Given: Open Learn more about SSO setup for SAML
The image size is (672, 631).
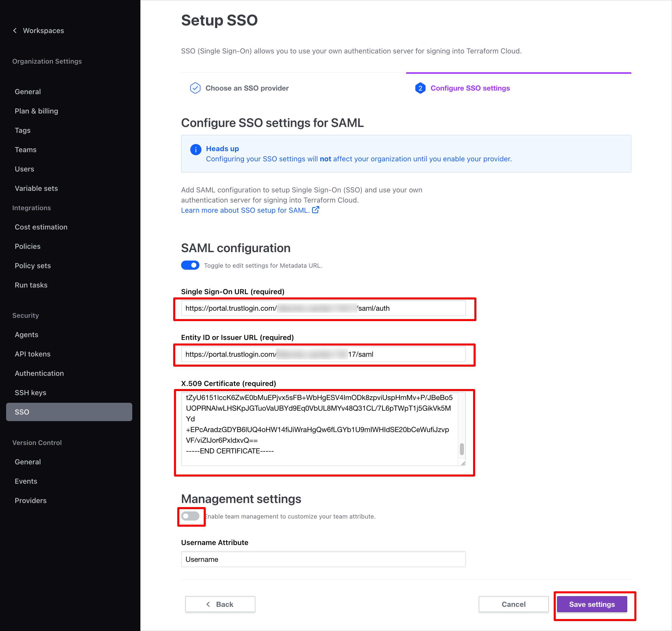Looking at the screenshot, I should [245, 210].
